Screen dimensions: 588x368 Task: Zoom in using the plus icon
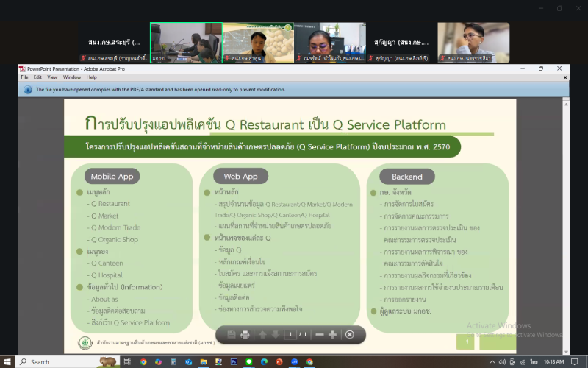point(332,335)
